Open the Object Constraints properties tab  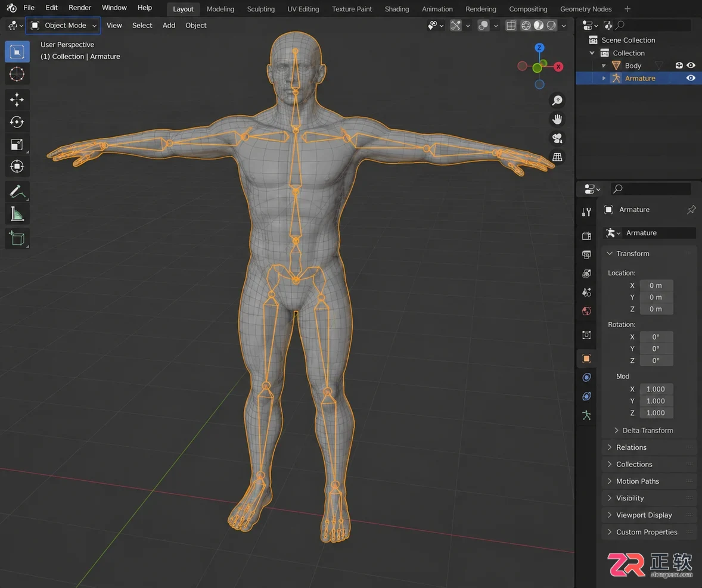pos(586,396)
